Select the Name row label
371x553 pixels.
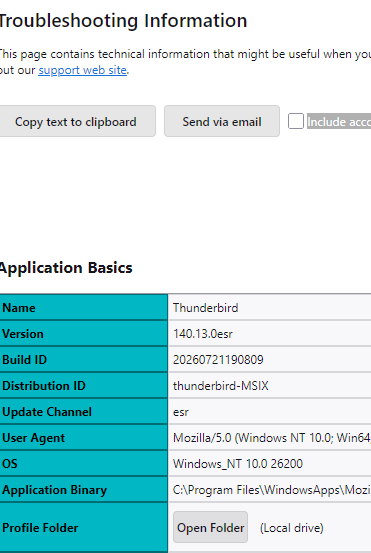[19, 308]
